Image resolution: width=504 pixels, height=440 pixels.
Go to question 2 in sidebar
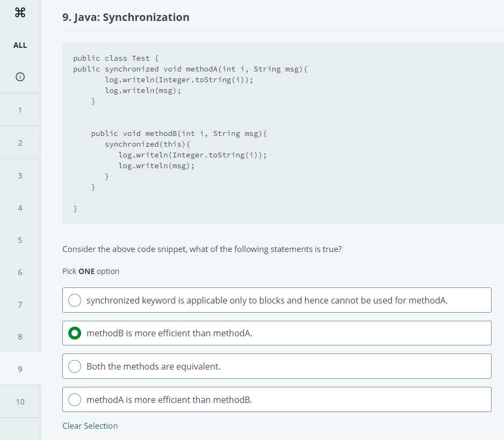[20, 143]
